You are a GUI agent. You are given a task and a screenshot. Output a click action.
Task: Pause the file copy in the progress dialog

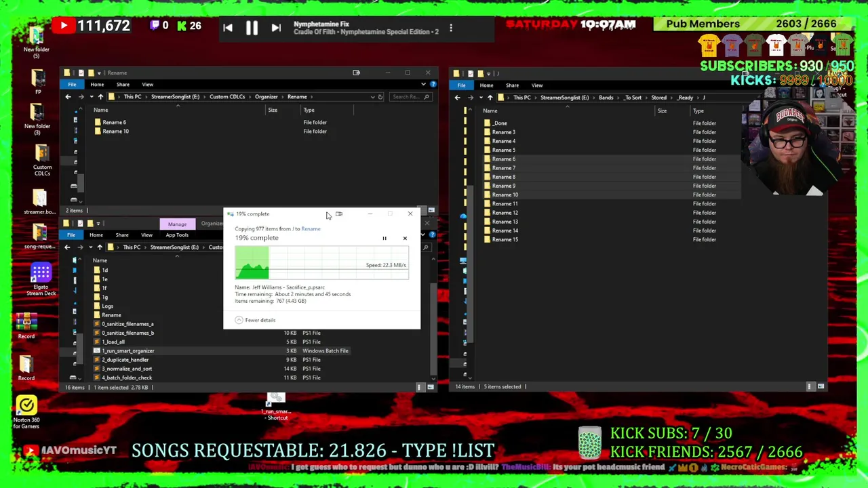(x=384, y=239)
